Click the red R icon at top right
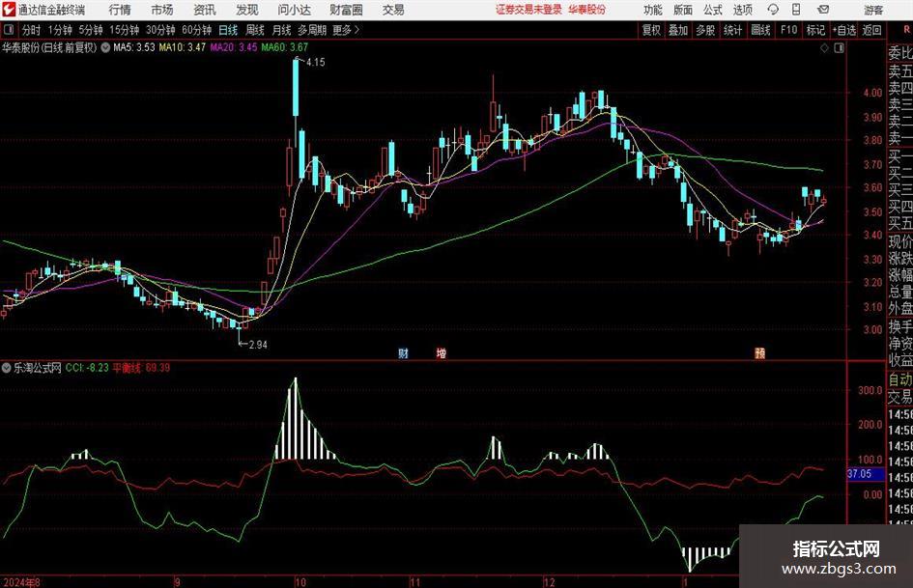Screen dimensions: 913x588 (x=906, y=29)
